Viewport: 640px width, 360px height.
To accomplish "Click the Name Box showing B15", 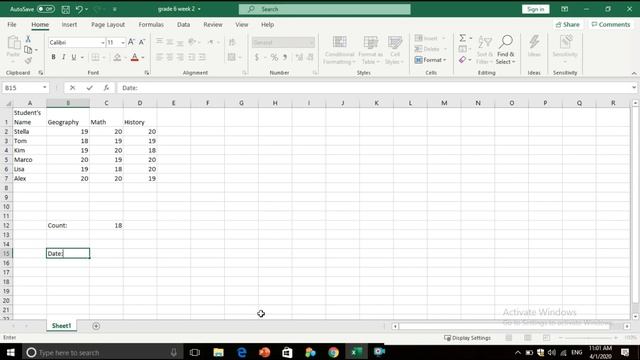I will 22,88.
